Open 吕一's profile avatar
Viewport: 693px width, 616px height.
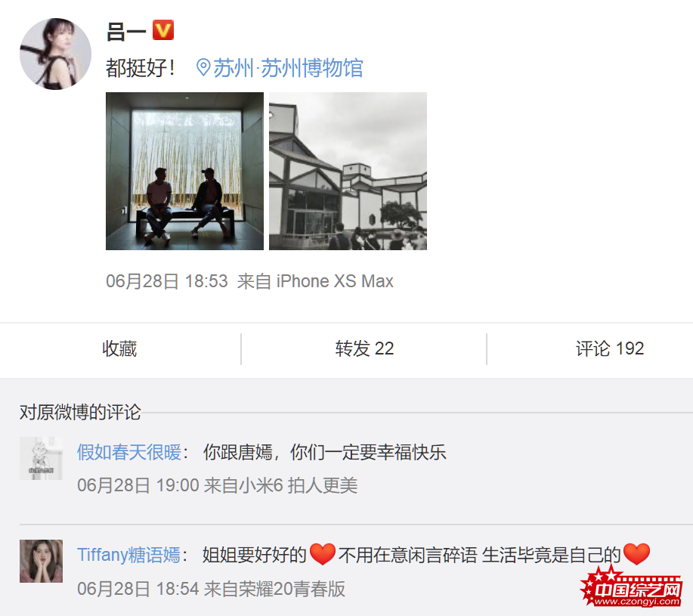55,54
